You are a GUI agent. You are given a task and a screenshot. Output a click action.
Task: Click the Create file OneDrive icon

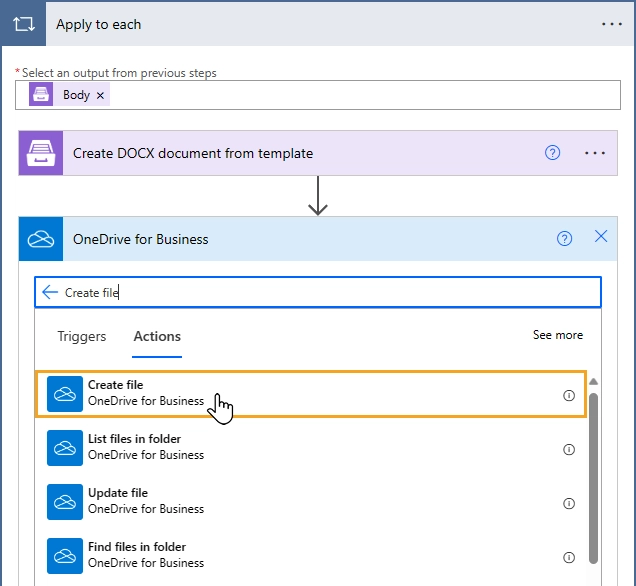65,394
